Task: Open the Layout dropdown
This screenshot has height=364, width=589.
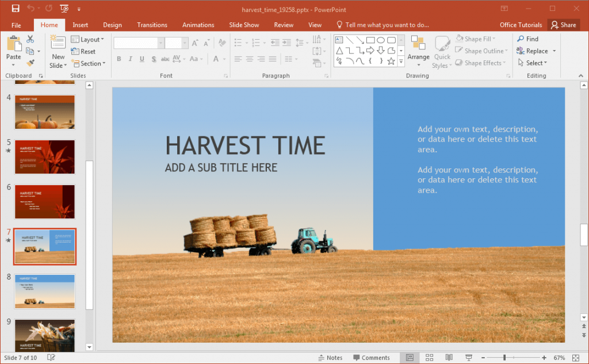Action: [87, 39]
